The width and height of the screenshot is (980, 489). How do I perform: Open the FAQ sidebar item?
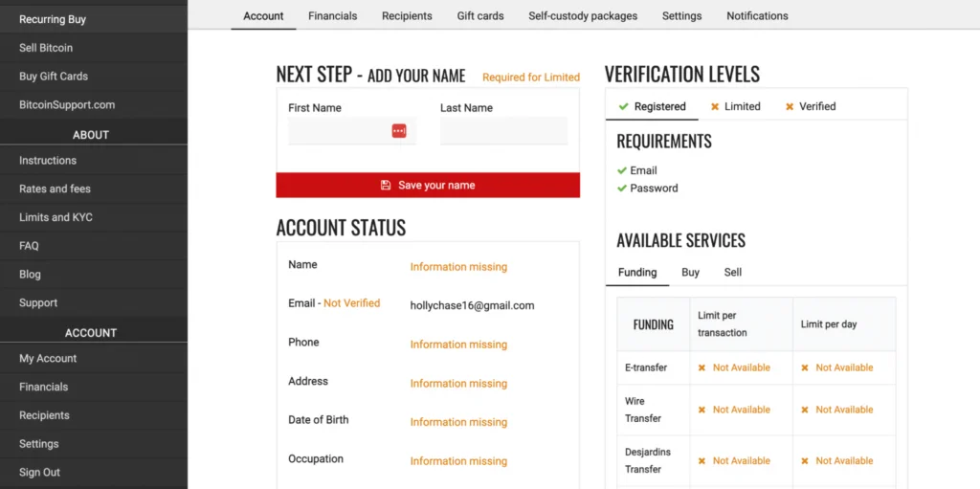click(94, 246)
